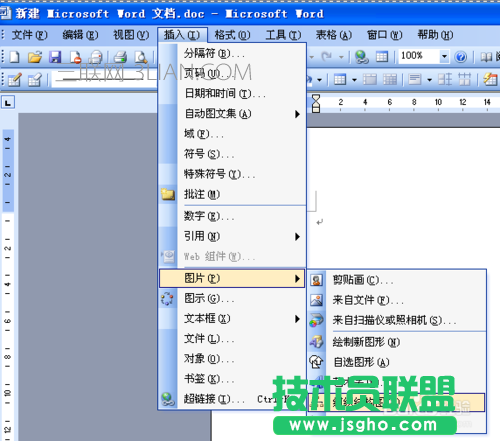Click the L tab-stop selector on the ruler
Viewport: 500px width, 441px height.
coord(8,102)
